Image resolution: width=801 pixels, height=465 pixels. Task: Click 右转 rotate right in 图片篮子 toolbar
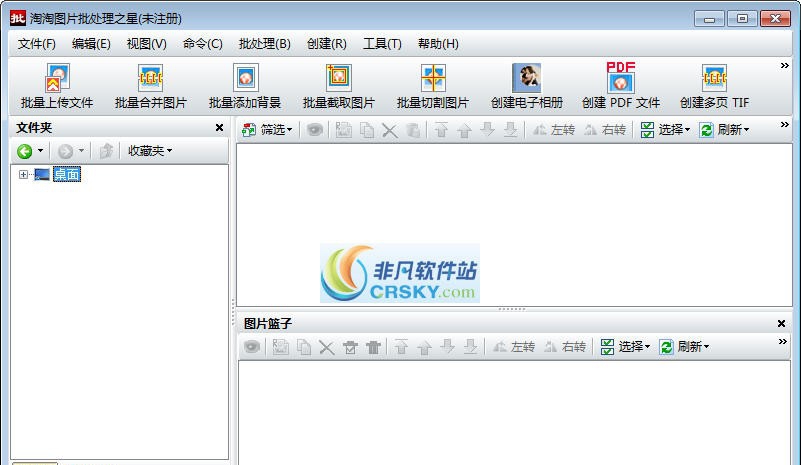(x=564, y=347)
